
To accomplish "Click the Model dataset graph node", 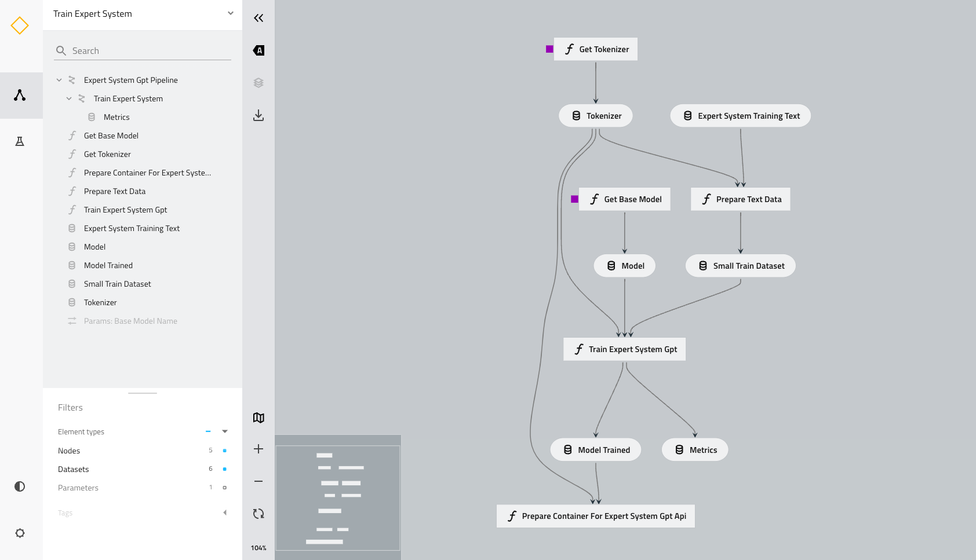I will tap(625, 266).
